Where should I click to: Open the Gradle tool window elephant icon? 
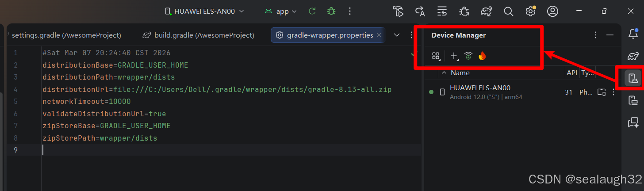pos(633,56)
